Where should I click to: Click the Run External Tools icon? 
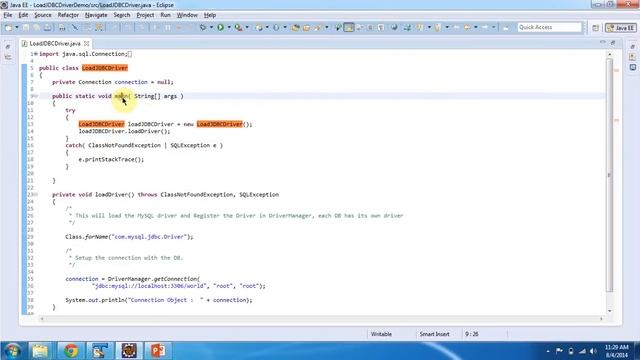238,27
